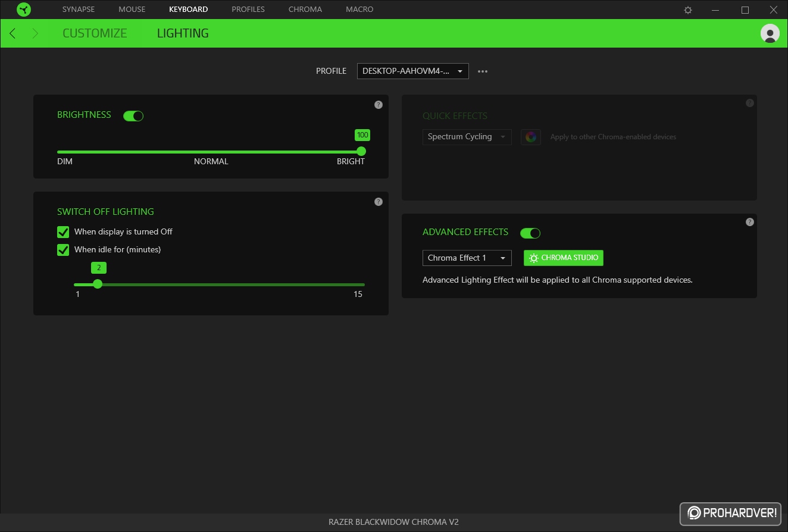This screenshot has width=788, height=532.
Task: Turn off the Brightness toggle
Action: tap(133, 116)
